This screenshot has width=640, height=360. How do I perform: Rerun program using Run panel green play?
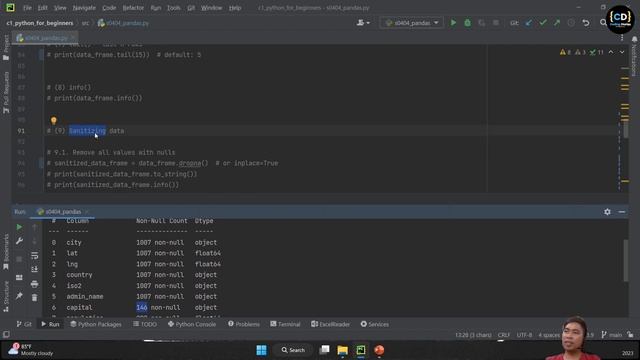19,227
